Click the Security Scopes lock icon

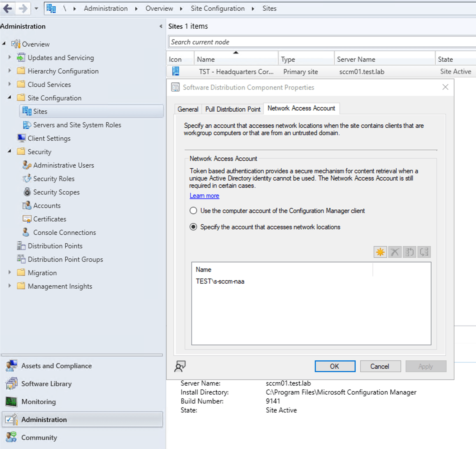click(x=27, y=192)
